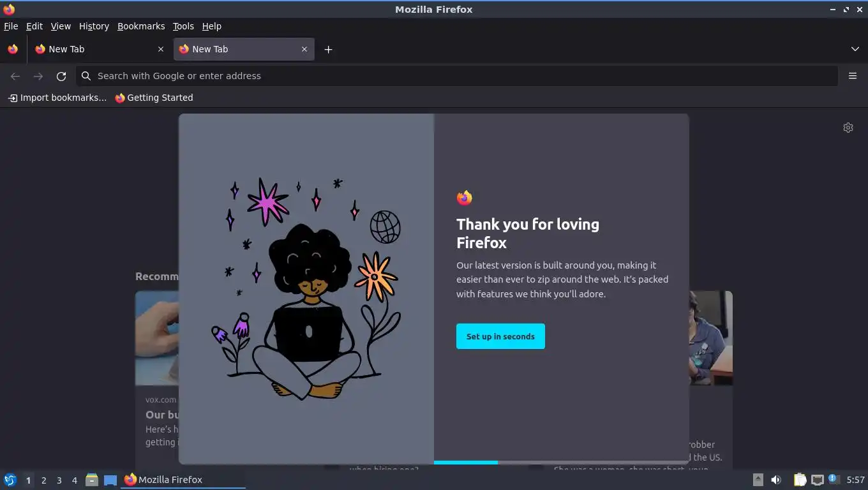
Task: Launch the file manager from taskbar
Action: point(92,480)
